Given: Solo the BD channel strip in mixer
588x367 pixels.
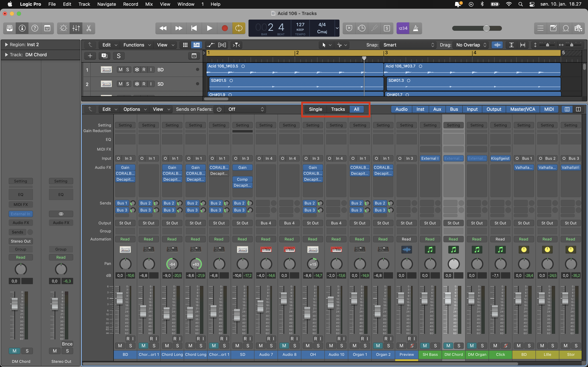Looking at the screenshot, I should point(131,346).
